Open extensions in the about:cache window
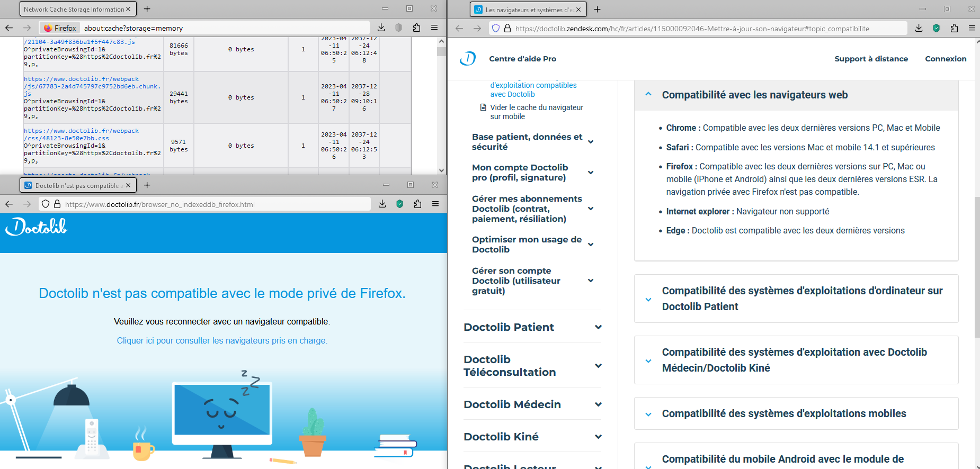 pos(416,28)
